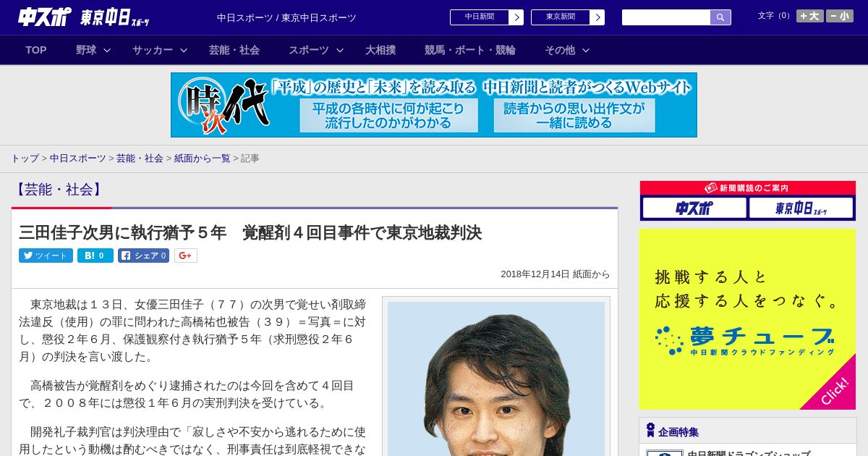This screenshot has height=456, width=868.
Task: Click Facebook シェア button
Action: click(143, 256)
